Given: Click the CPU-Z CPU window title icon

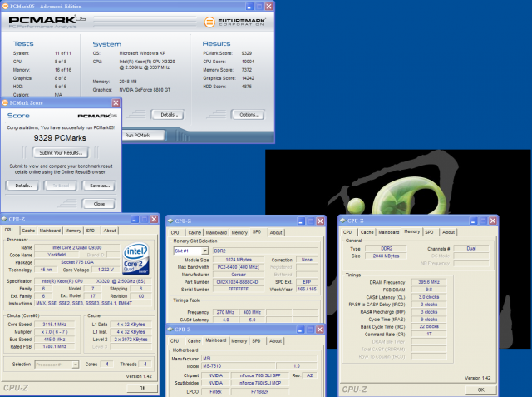Looking at the screenshot, I should tap(4, 219).
